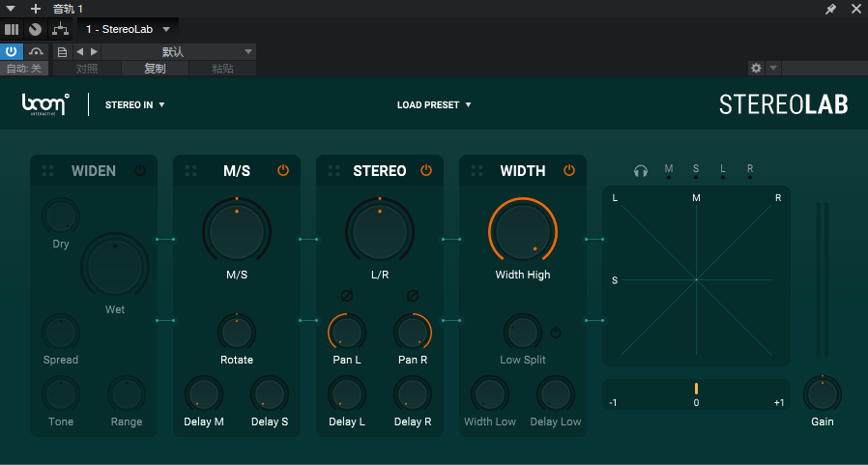The image size is (868, 465).
Task: Solo the L monitor channel
Action: coord(722,172)
